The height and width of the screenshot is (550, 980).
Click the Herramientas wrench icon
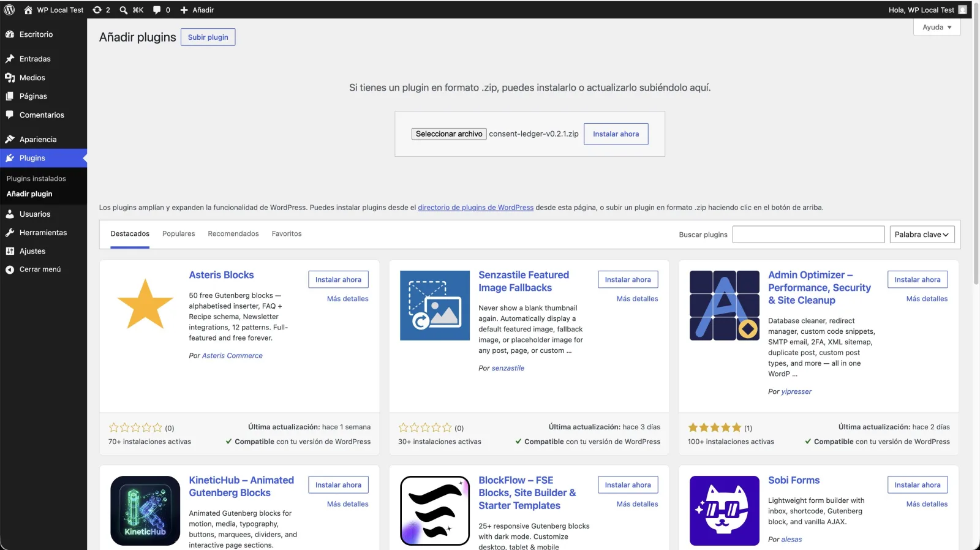10,233
